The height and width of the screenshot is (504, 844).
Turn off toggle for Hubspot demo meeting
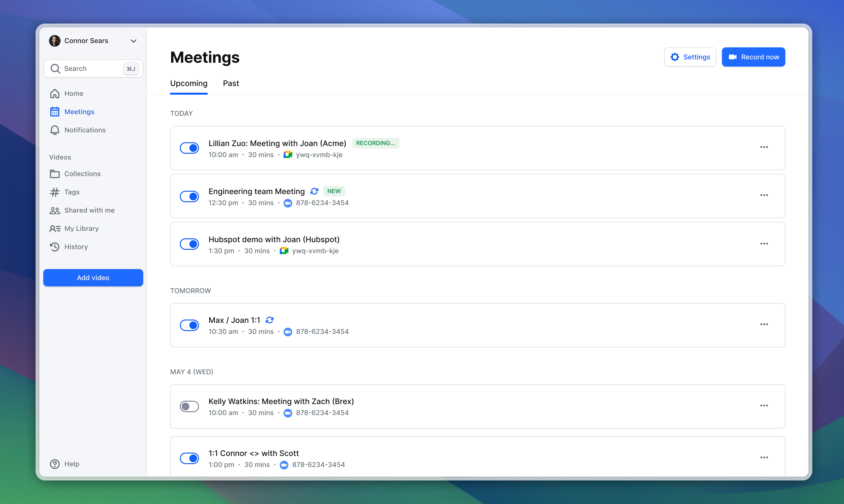[189, 244]
